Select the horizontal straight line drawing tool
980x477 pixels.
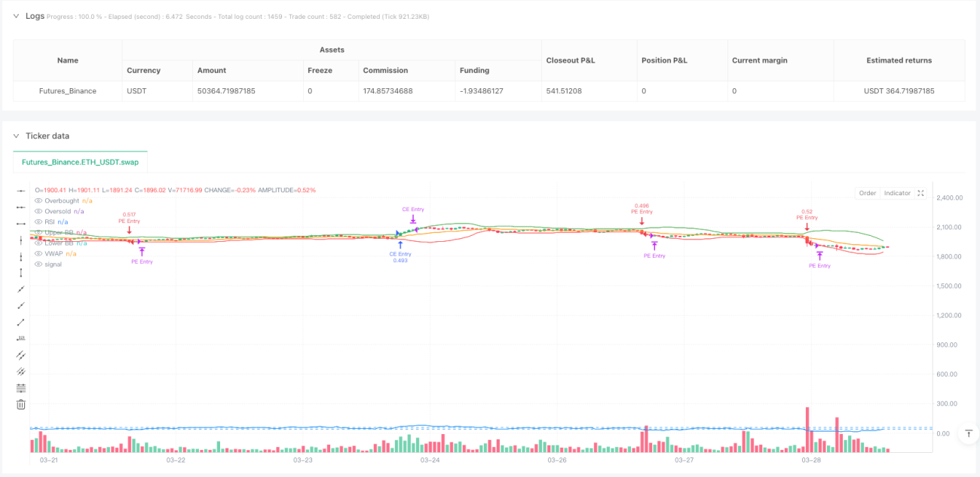pos(21,191)
